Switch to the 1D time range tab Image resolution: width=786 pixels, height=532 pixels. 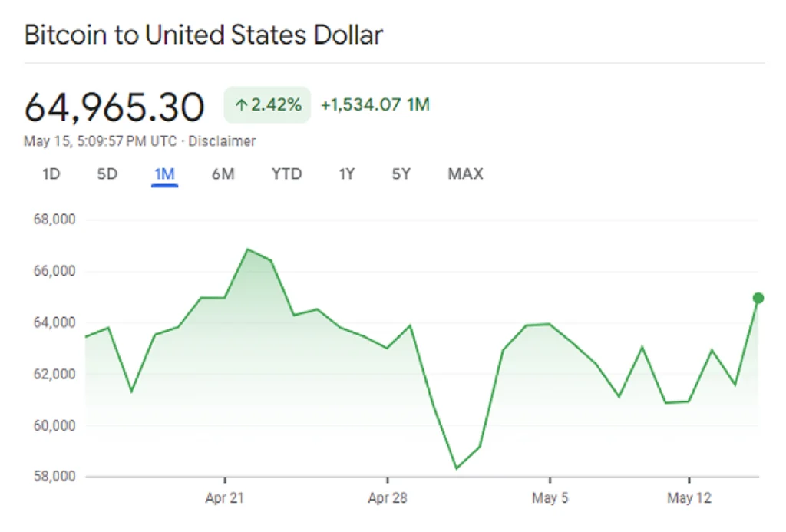pos(51,174)
